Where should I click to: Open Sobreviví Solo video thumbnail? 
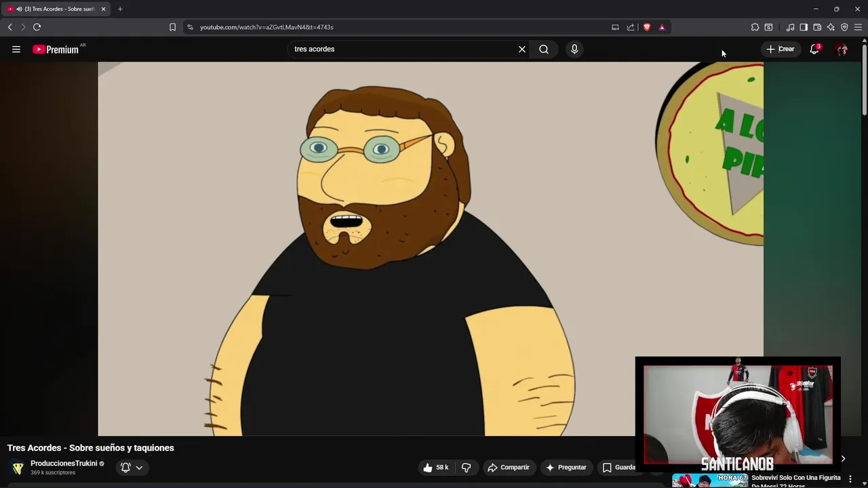tap(710, 481)
